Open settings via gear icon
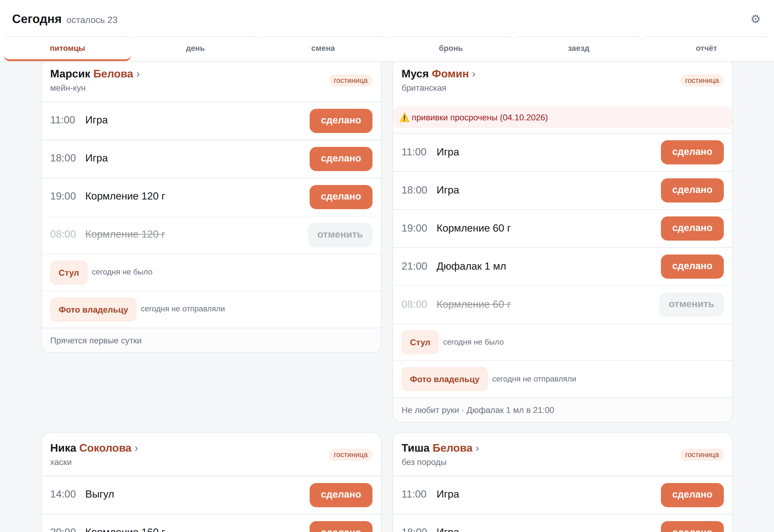The height and width of the screenshot is (532, 774). [x=755, y=19]
